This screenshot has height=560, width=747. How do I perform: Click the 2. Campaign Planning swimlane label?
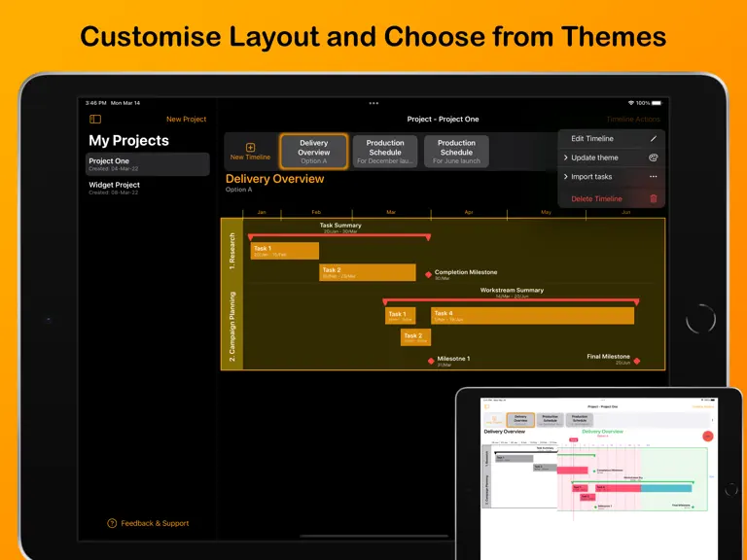[x=232, y=327]
